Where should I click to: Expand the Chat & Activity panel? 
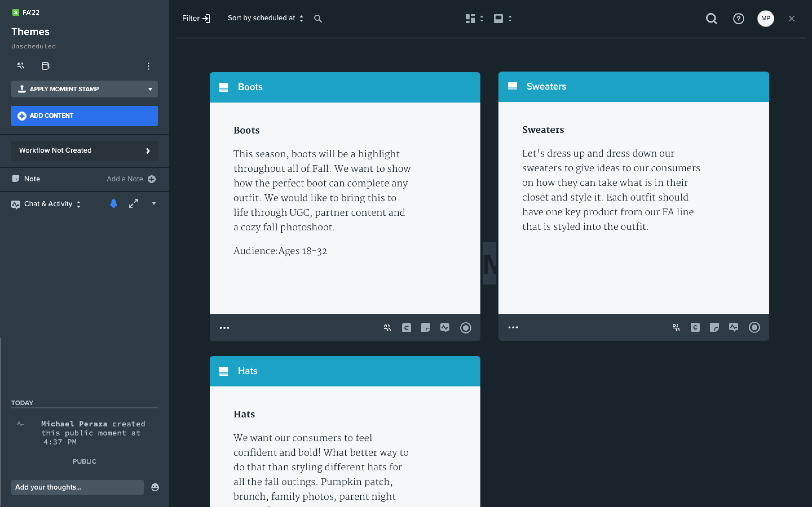(133, 204)
